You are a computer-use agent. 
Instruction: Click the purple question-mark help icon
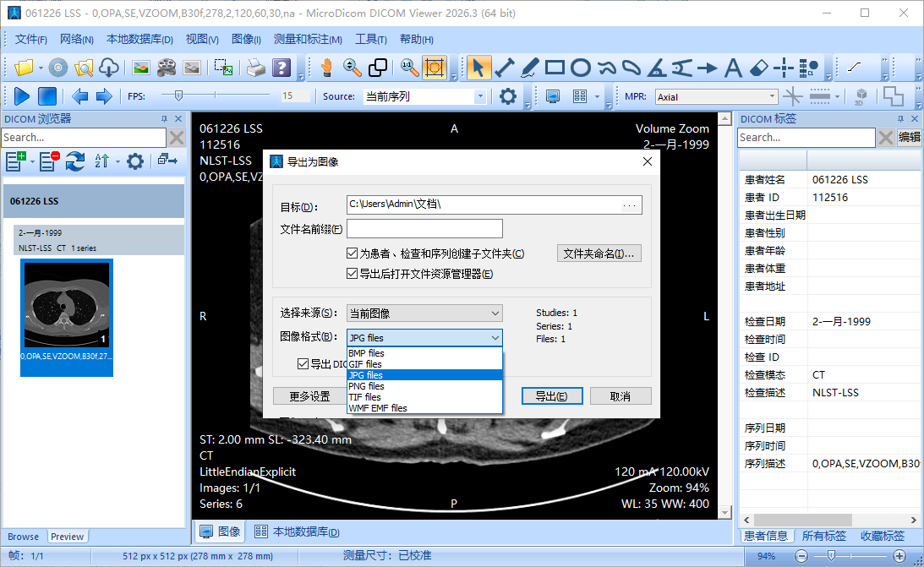click(282, 68)
